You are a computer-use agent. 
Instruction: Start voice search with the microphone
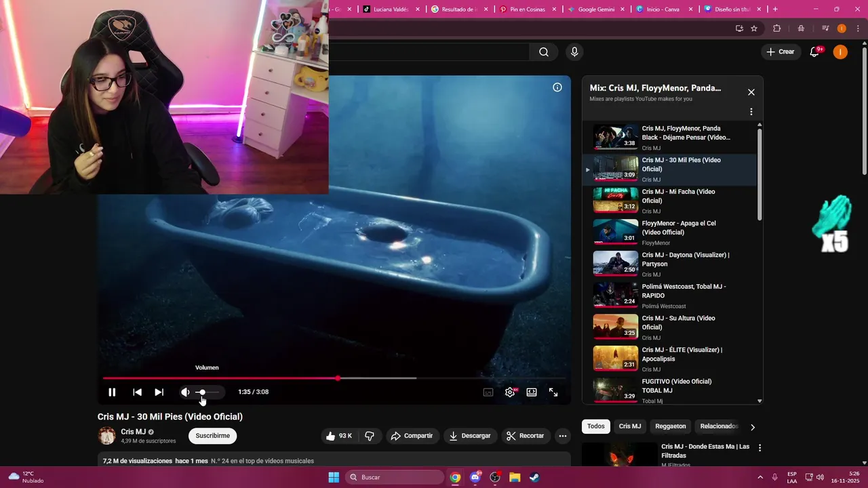574,52
